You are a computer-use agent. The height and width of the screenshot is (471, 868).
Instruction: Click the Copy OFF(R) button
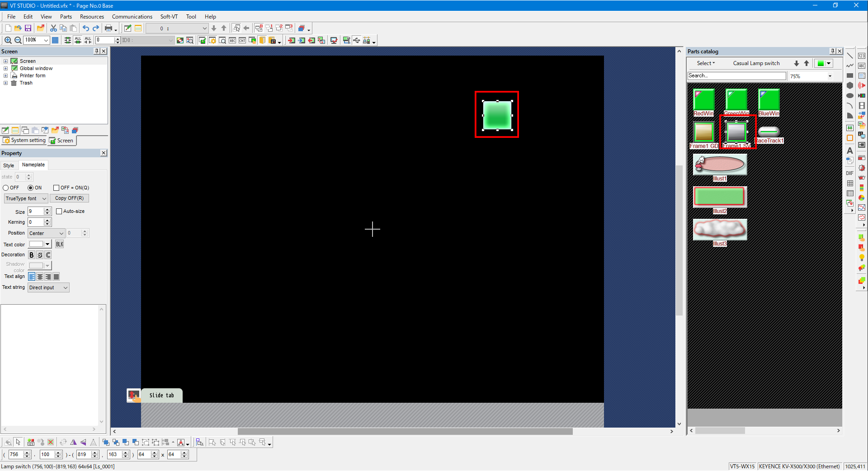[x=69, y=198]
